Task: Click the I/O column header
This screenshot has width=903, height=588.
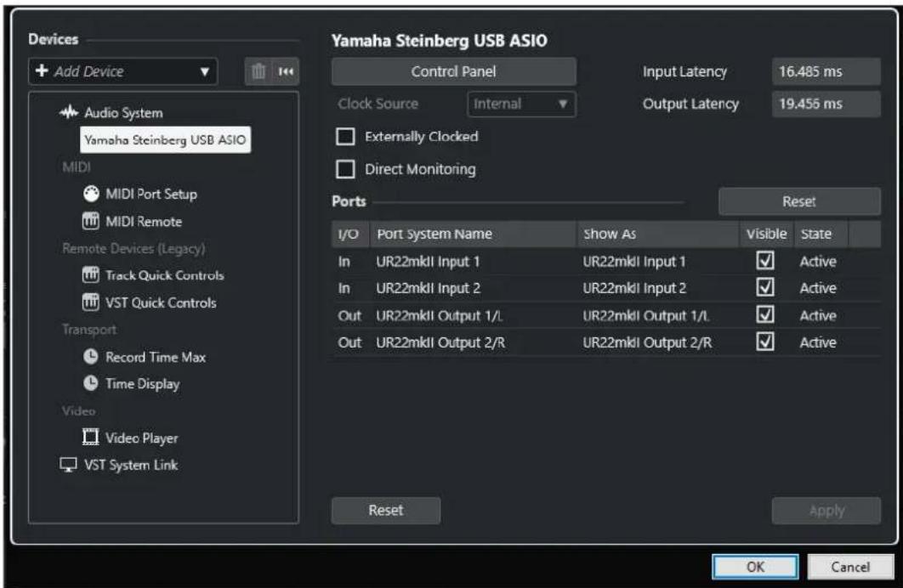Action: 350,234
